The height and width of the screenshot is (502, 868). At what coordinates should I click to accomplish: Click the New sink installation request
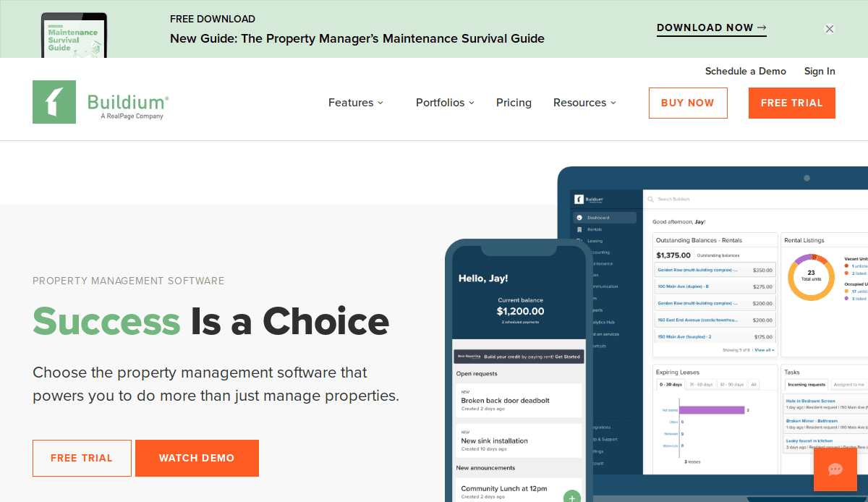point(519,441)
